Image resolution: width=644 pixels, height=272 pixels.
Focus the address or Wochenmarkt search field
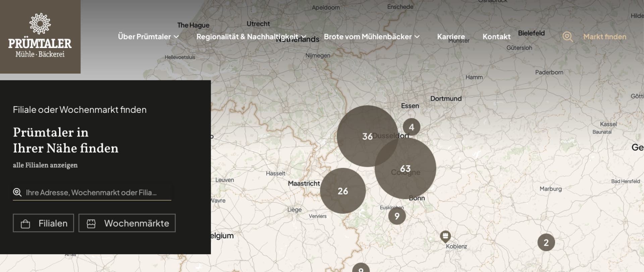coord(92,192)
